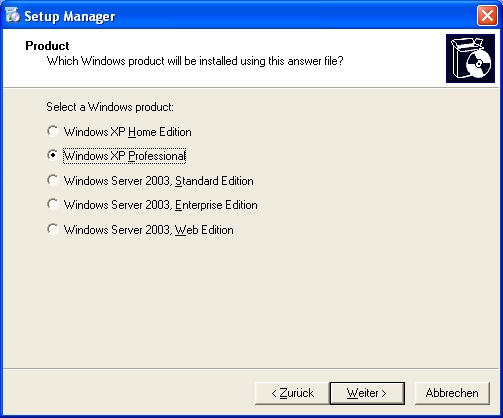Click the Setup Manager title bar icon
This screenshot has width=503, height=418.
click(x=12, y=15)
